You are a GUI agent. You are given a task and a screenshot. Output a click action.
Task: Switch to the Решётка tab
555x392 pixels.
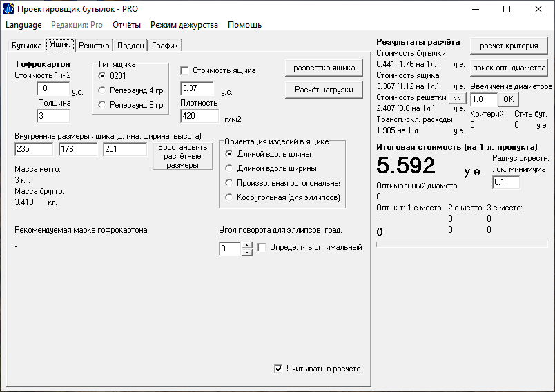[x=94, y=46]
